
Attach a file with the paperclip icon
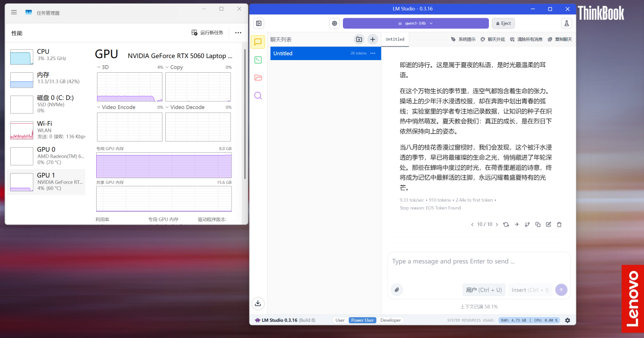[x=397, y=290]
